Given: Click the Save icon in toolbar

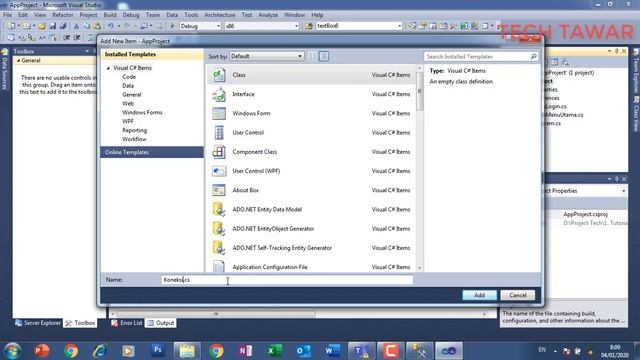Looking at the screenshot, I should (53, 26).
